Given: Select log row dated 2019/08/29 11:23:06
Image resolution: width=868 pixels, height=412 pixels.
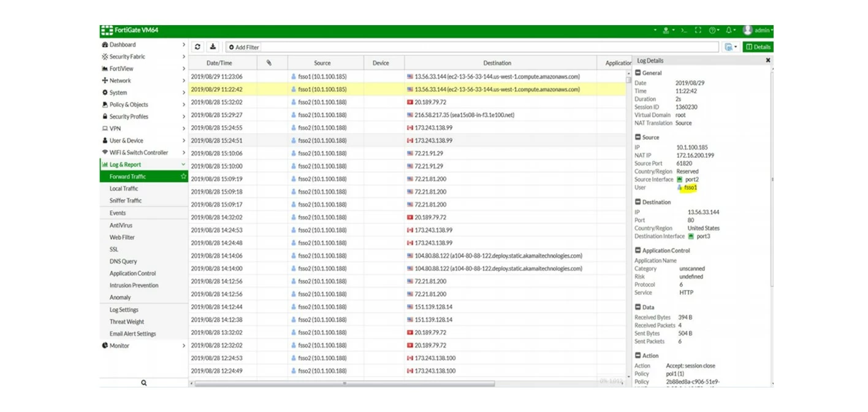Looking at the screenshot, I should coord(408,77).
